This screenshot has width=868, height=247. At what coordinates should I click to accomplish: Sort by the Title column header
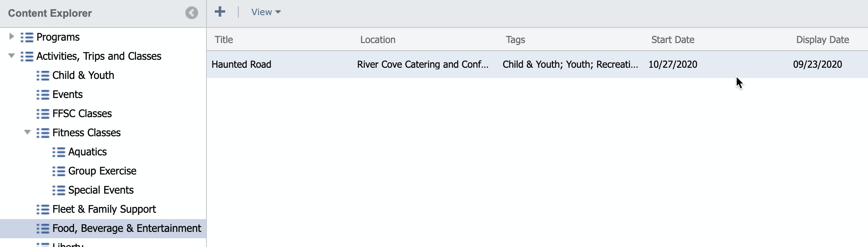click(224, 39)
